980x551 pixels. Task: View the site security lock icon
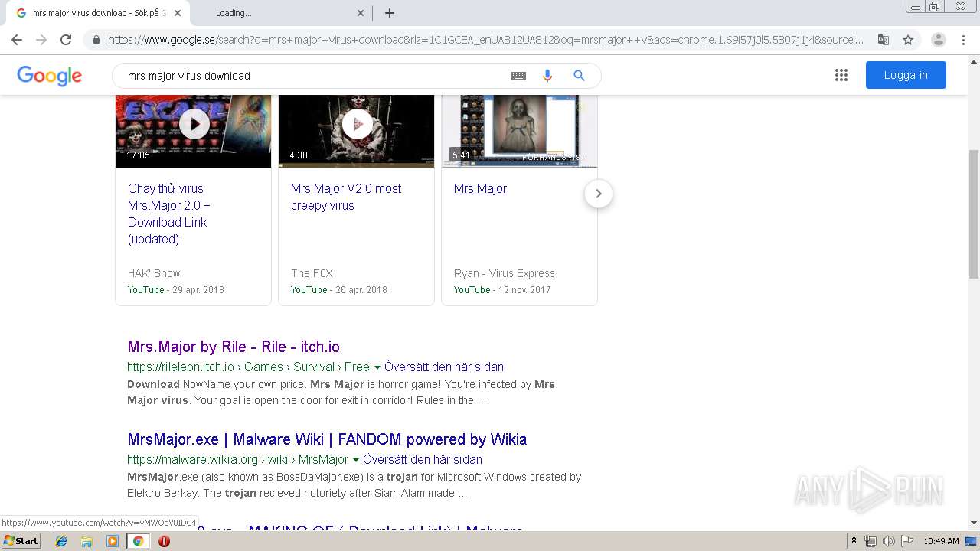95,40
